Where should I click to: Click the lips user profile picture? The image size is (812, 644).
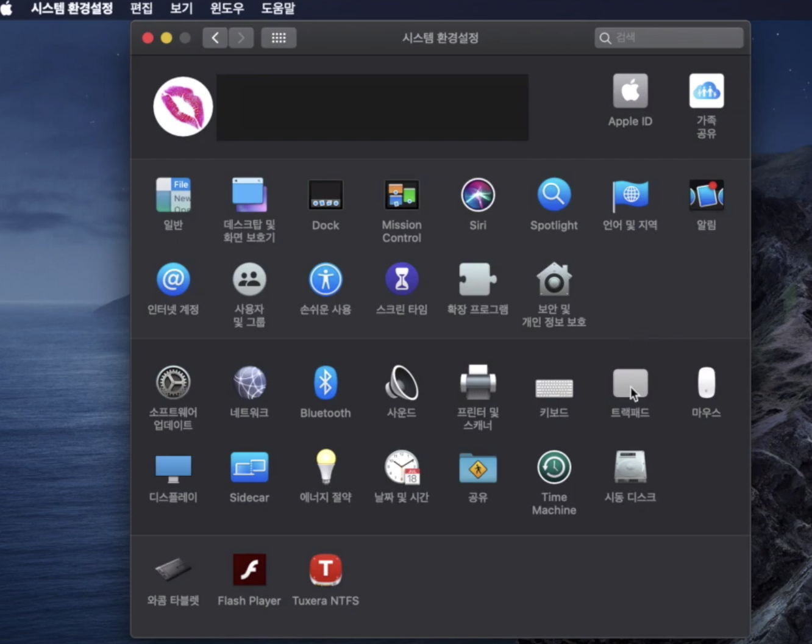183,107
